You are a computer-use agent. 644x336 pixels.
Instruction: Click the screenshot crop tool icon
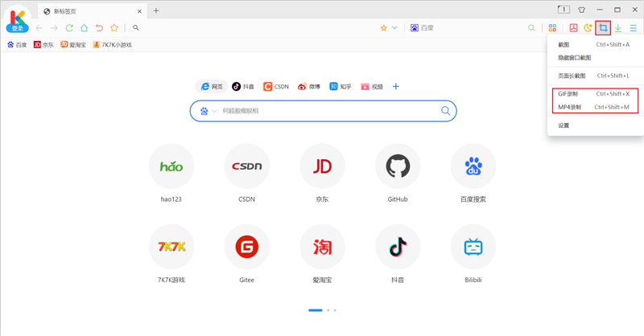click(603, 28)
